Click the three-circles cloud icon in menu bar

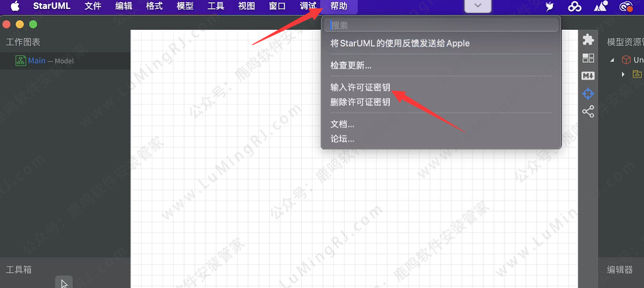pos(574,7)
